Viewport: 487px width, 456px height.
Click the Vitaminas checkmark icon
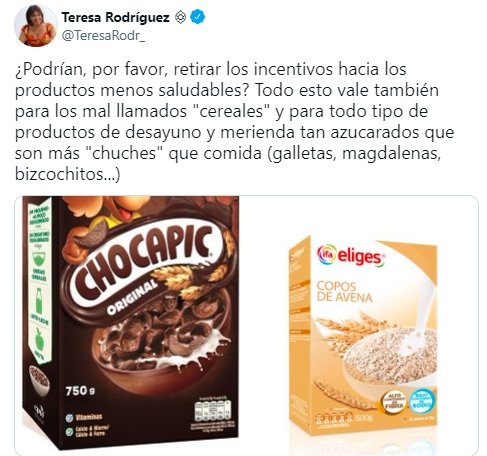pos(69,418)
